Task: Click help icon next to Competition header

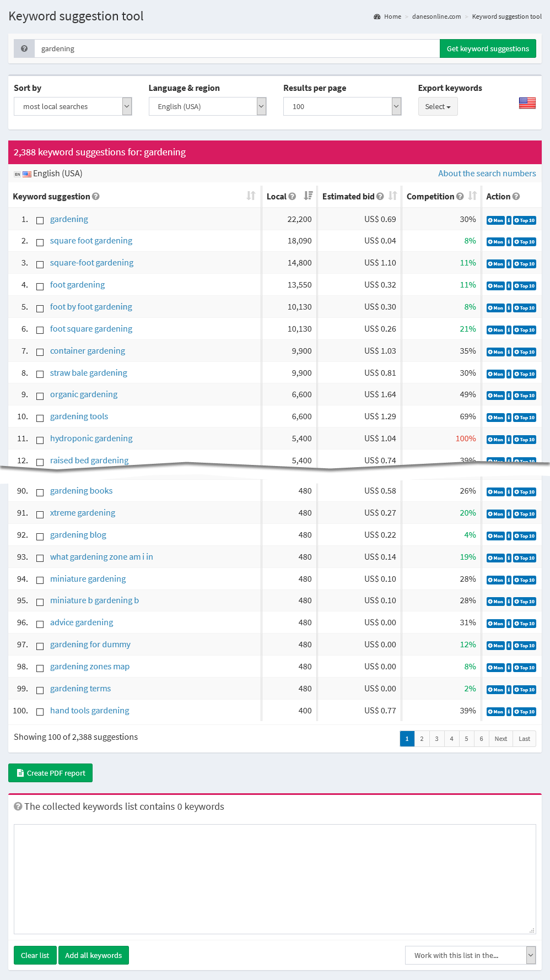Action: point(460,197)
